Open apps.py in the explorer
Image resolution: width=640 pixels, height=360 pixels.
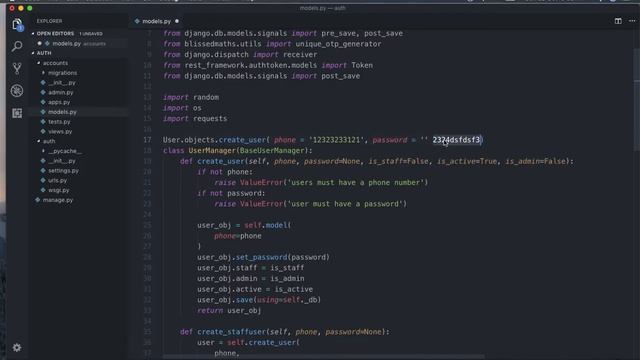point(59,102)
